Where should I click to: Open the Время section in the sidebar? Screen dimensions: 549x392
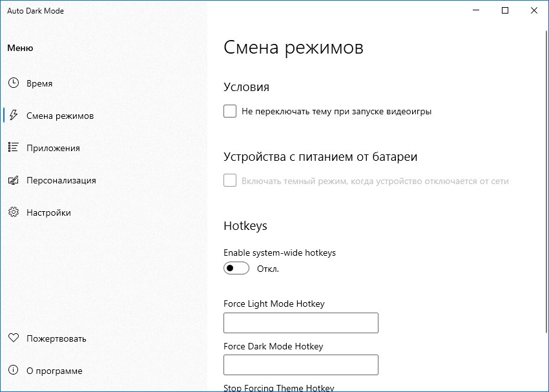click(40, 83)
